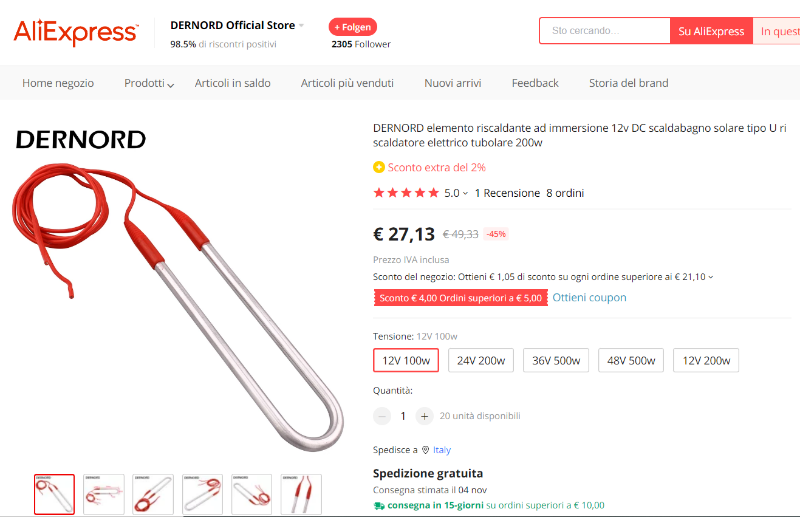Click the yellow plus extra discount icon
Viewport: 800px width, 517px height.
pyautogui.click(x=379, y=167)
